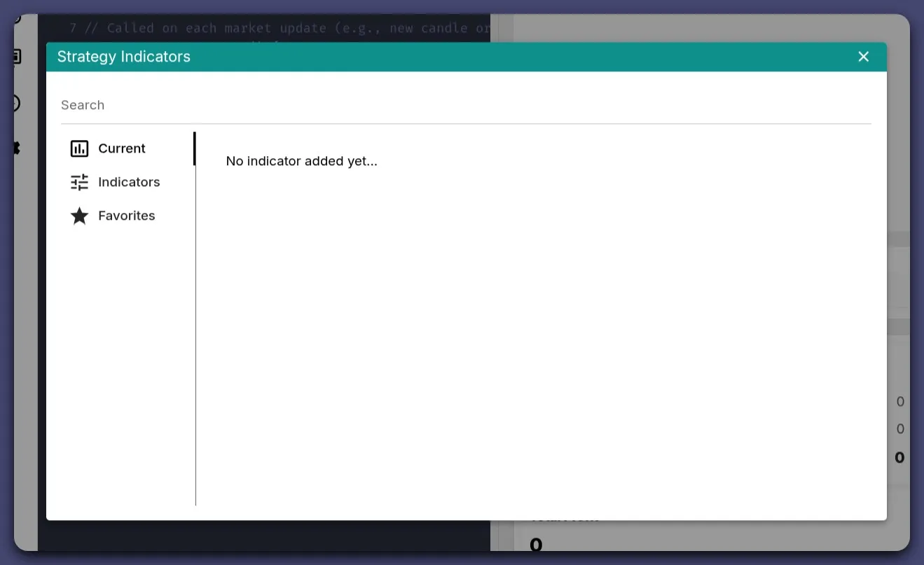
Task: Click the large 0 total below the dialog
Action: point(536,543)
